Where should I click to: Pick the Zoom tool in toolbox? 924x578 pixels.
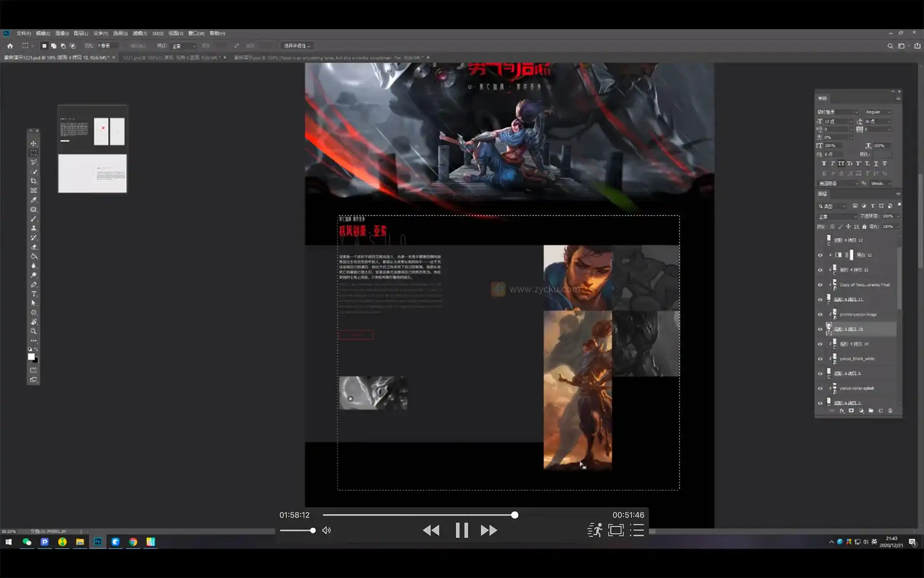[33, 331]
